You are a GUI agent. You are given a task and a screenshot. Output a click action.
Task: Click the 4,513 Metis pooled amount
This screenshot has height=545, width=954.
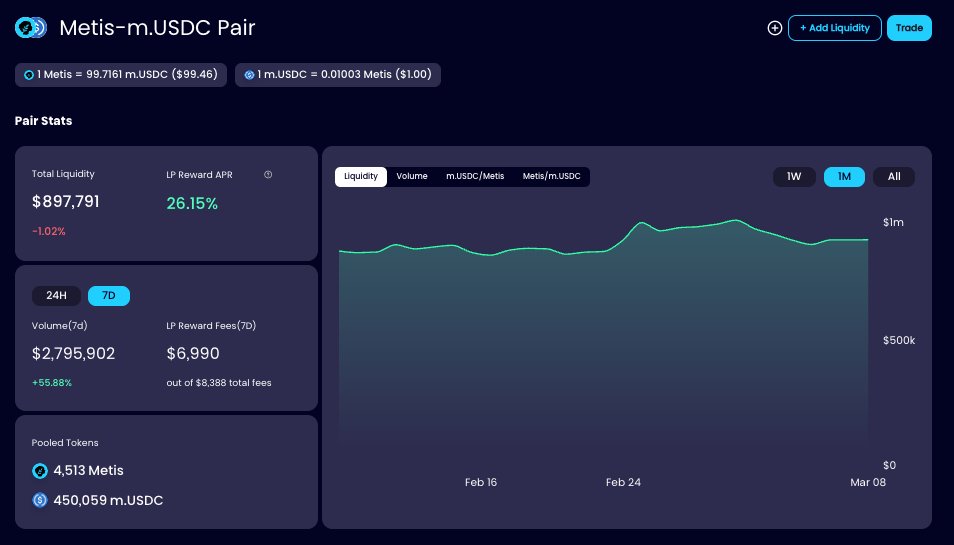[x=88, y=471]
